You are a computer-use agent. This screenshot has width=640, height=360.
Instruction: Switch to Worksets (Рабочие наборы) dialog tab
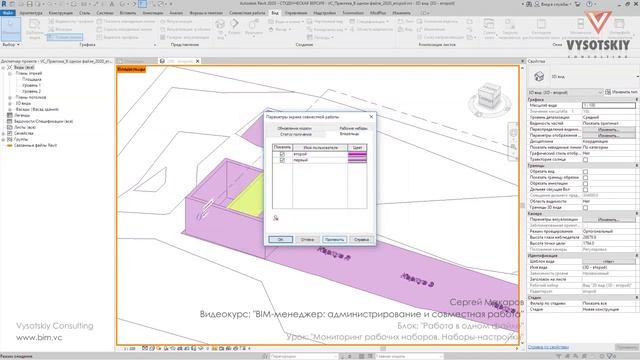point(353,128)
